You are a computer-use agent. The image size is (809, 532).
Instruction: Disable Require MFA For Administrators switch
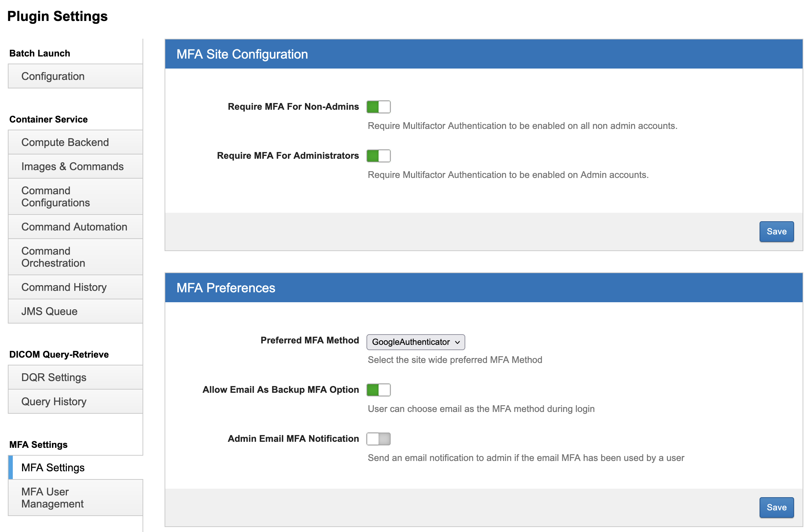pos(378,156)
